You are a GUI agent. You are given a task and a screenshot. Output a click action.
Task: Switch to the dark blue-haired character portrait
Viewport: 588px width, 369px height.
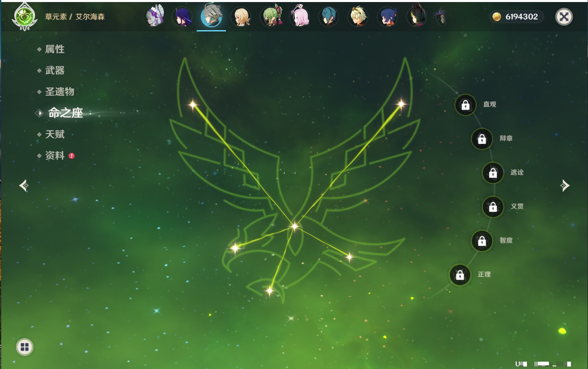pyautogui.click(x=387, y=17)
